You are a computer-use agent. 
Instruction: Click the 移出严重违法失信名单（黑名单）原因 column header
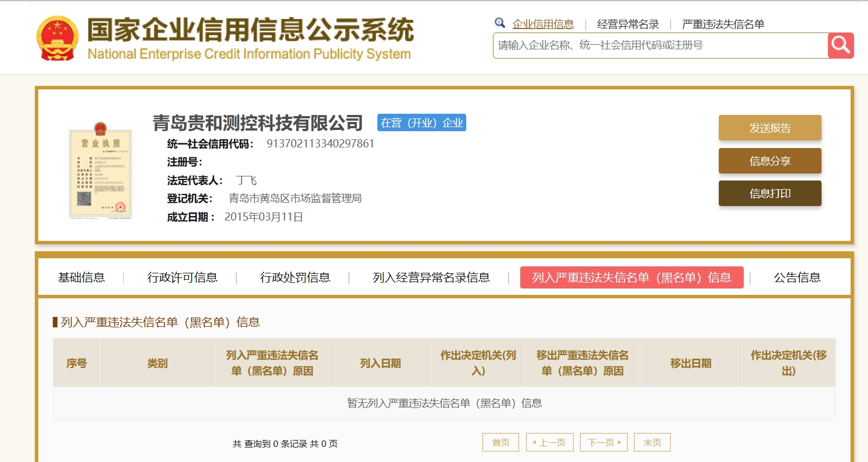coord(582,363)
